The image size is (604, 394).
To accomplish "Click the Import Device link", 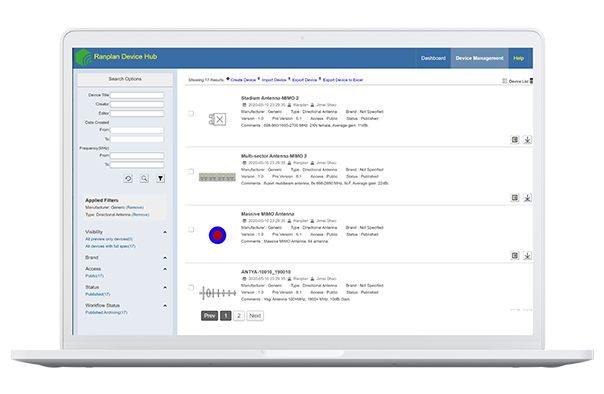I will tap(274, 80).
